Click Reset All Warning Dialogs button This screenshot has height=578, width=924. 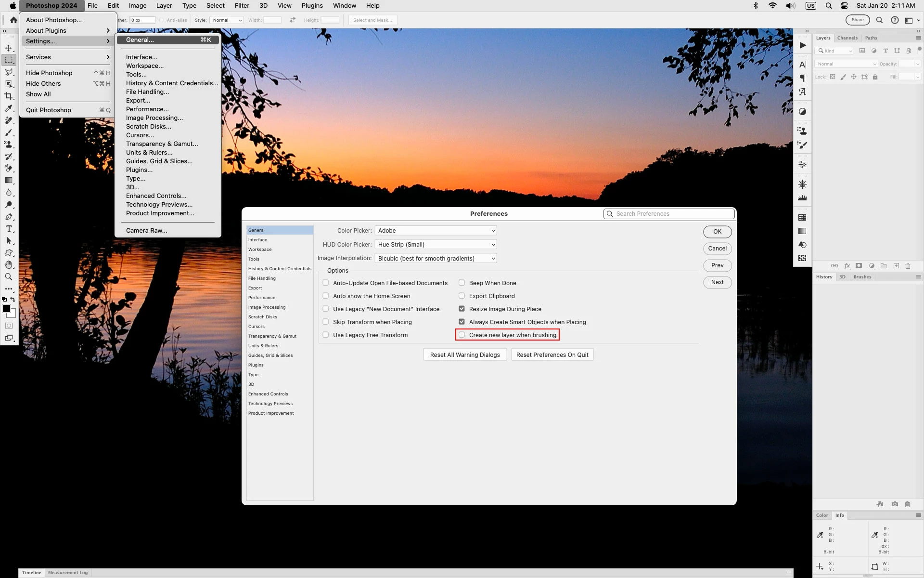pos(464,355)
